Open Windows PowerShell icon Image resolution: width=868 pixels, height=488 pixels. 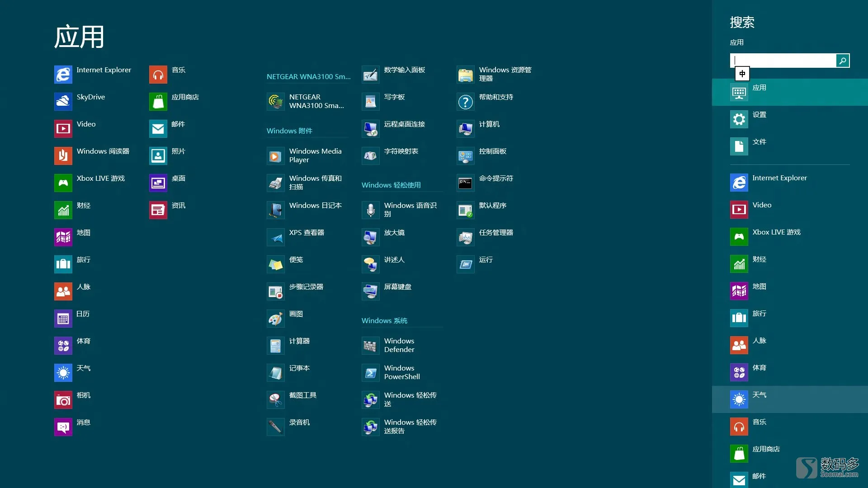[x=371, y=373]
